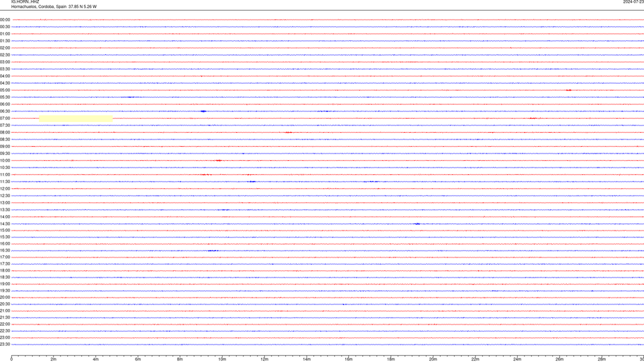Viewport: 644px width, 362px height.
Task: Select the 08:30 row label
Action: coord(5,139)
